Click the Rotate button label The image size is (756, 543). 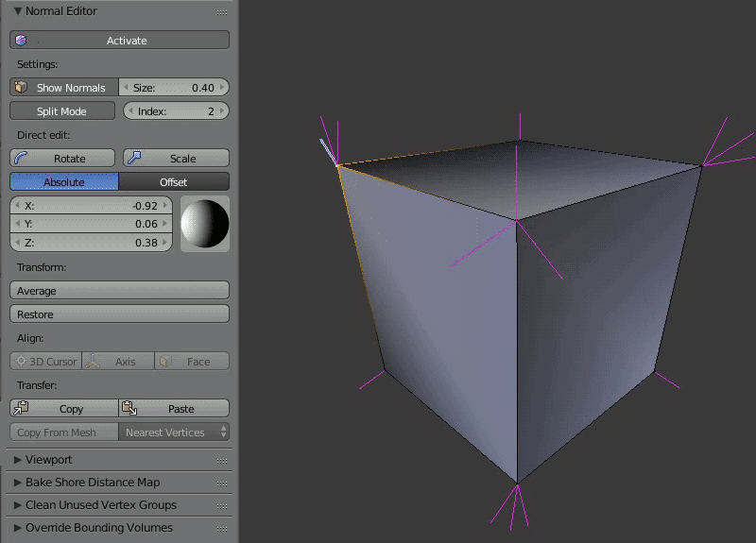[x=70, y=159]
